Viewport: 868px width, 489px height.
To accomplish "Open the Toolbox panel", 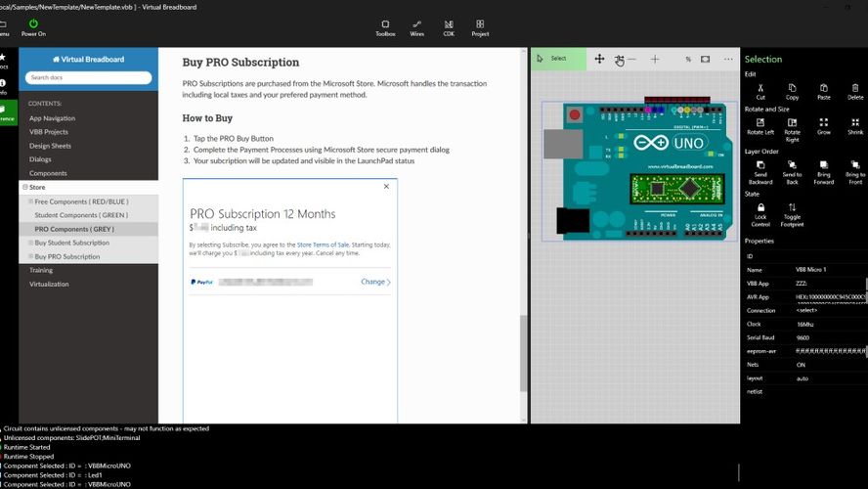I will coord(385,27).
